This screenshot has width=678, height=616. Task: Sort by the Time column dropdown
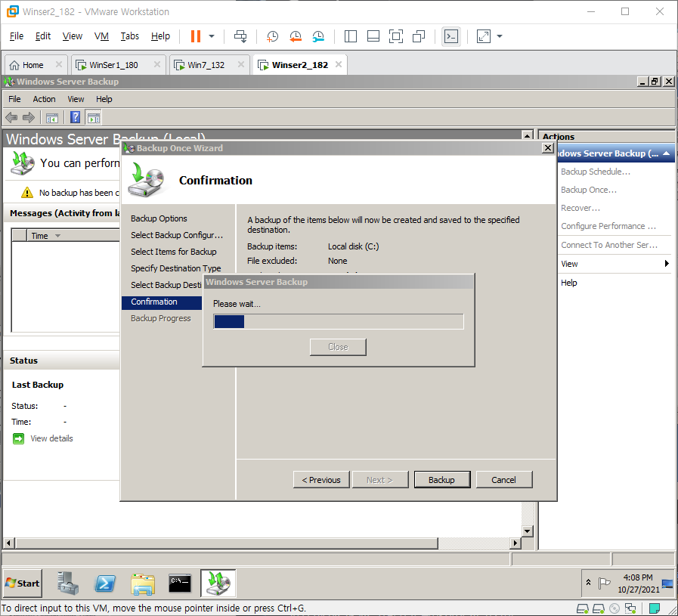pos(57,236)
